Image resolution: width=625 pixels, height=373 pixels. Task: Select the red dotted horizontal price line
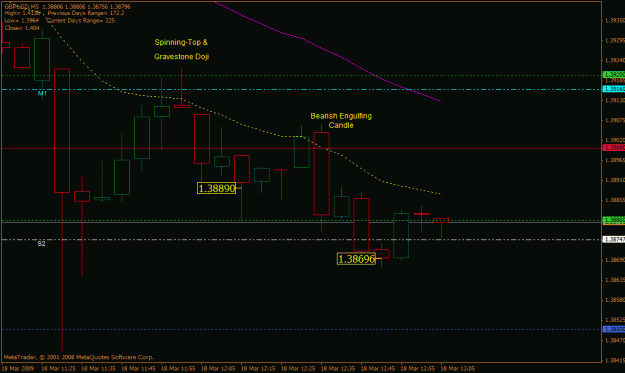301,148
